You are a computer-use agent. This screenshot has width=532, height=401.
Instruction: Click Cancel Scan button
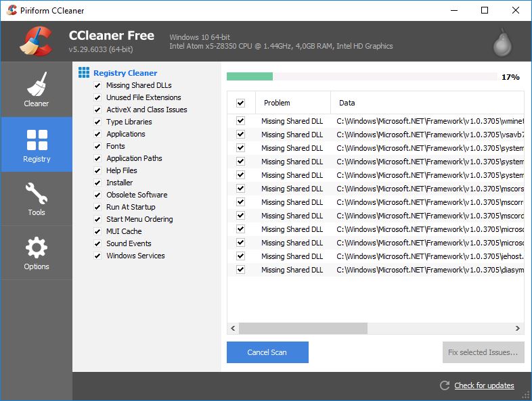[267, 352]
